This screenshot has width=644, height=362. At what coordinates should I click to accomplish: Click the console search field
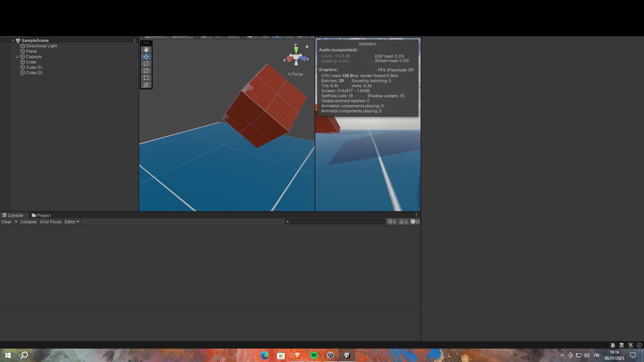[335, 222]
